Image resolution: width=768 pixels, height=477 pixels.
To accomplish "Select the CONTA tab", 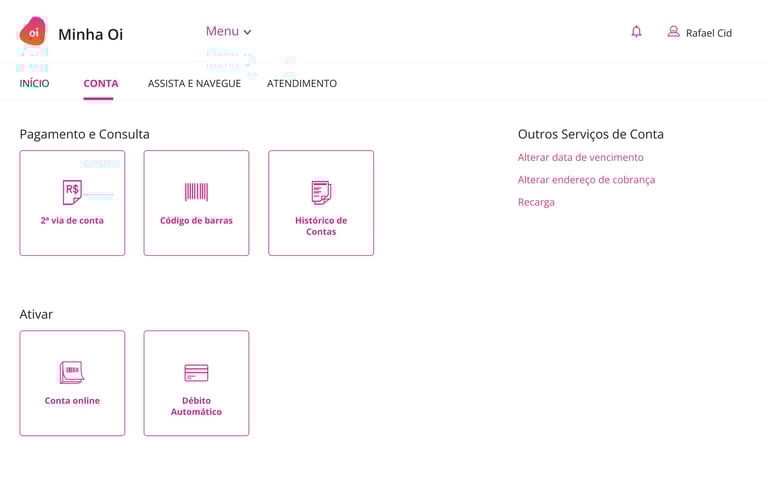I will 101,83.
